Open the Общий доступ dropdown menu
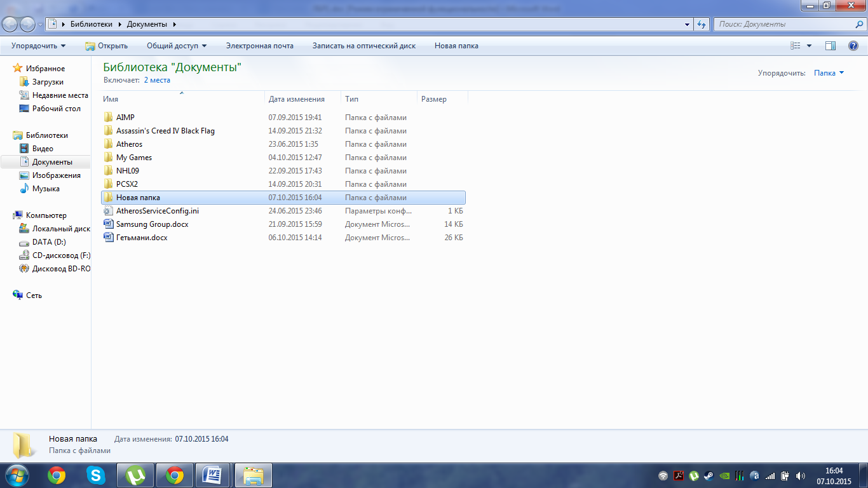Viewport: 868px width, 488px height. (x=177, y=46)
